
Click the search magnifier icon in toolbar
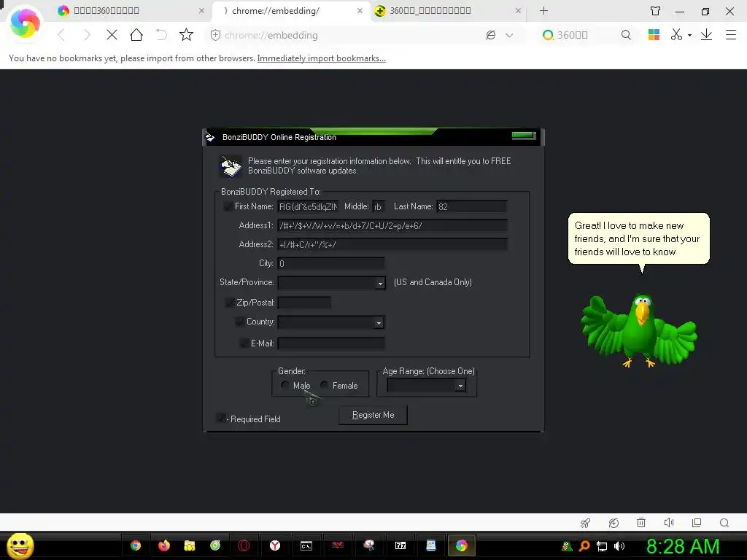(x=626, y=35)
